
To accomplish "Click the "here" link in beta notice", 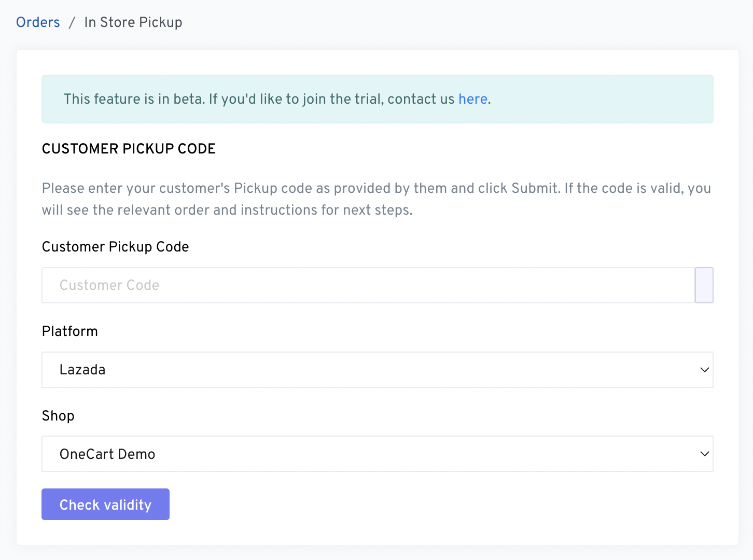I will 472,99.
